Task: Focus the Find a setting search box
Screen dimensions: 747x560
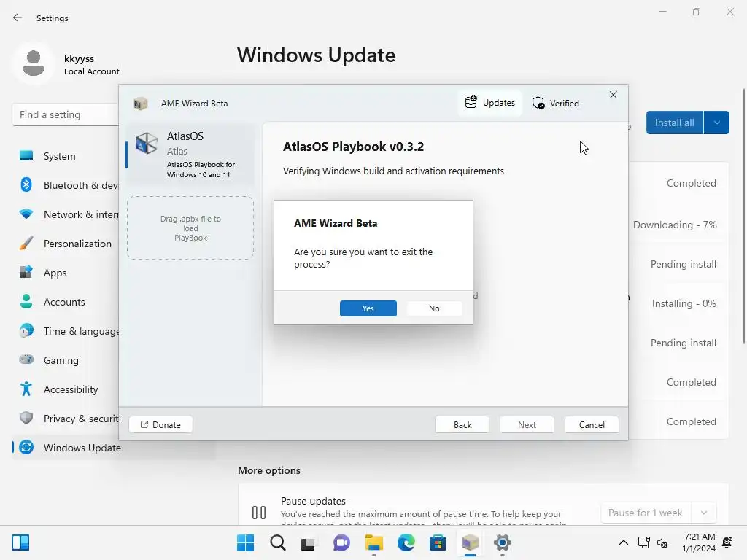Action: 65,114
